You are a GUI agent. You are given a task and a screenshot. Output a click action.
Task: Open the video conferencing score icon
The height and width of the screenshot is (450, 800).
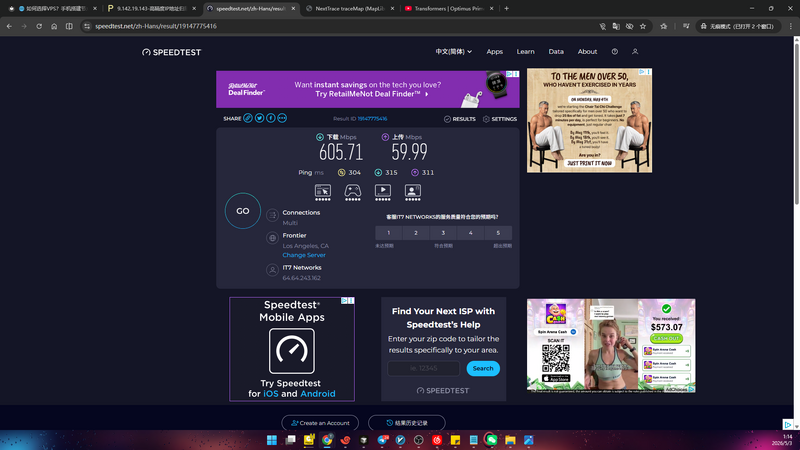click(413, 192)
